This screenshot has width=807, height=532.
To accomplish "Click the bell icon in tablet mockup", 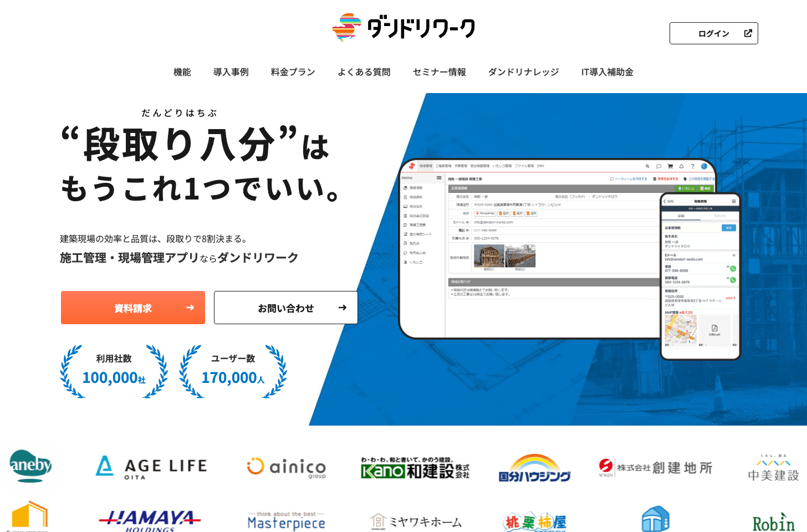I will [681, 166].
